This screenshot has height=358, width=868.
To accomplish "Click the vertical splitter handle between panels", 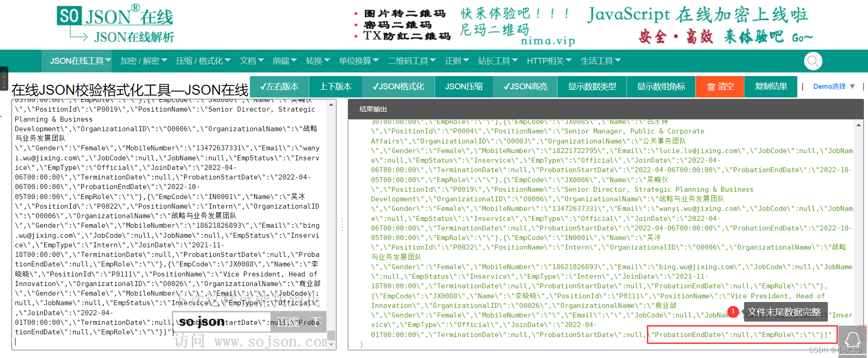I will point(342,225).
